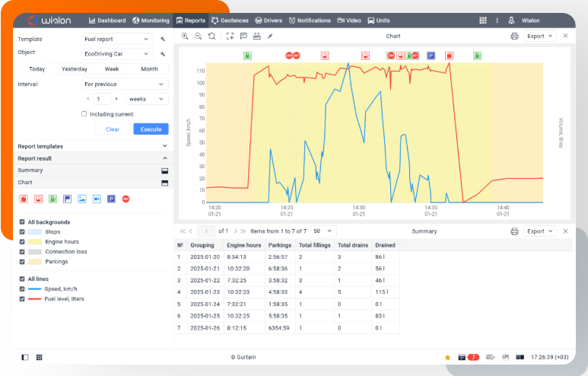This screenshot has height=376, width=588.
Task: Activate the area selection zoom tool
Action: pyautogui.click(x=230, y=36)
